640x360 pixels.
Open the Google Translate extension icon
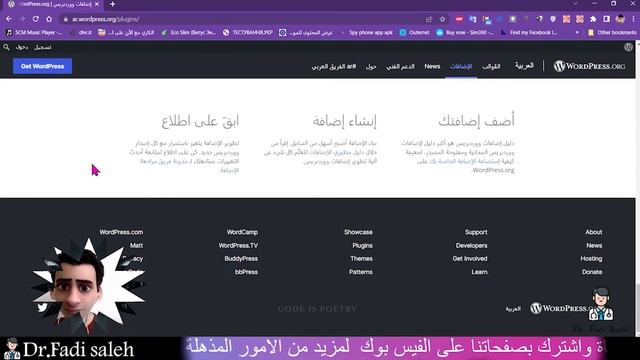473,19
